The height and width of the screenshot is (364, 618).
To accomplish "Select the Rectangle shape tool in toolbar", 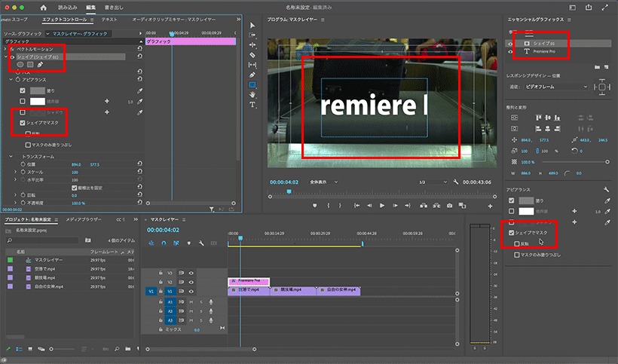I will [x=252, y=84].
